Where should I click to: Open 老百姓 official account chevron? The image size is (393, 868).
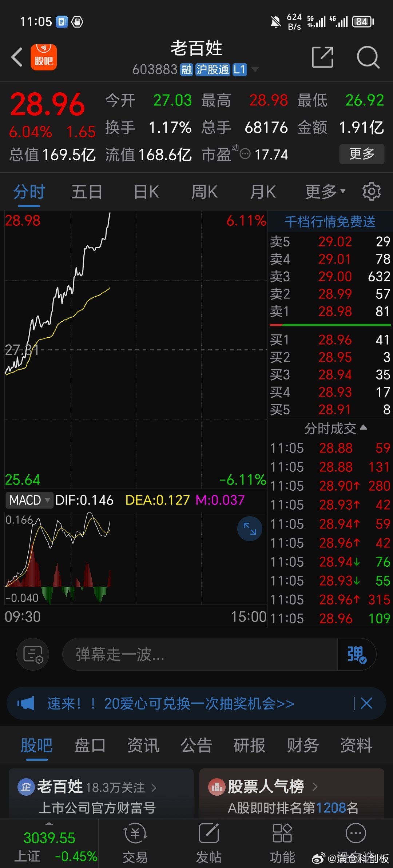point(154,787)
